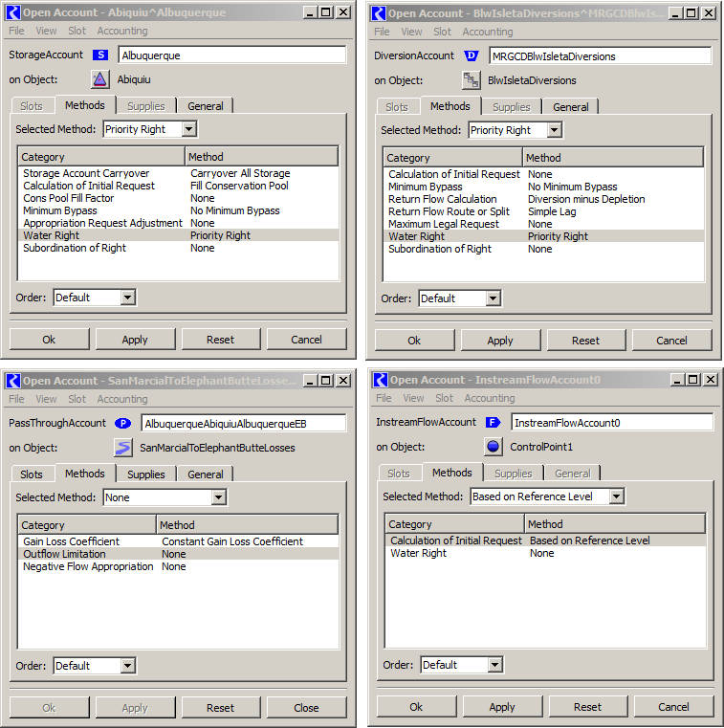Select Diversion minus Depletion method cell

click(586, 199)
